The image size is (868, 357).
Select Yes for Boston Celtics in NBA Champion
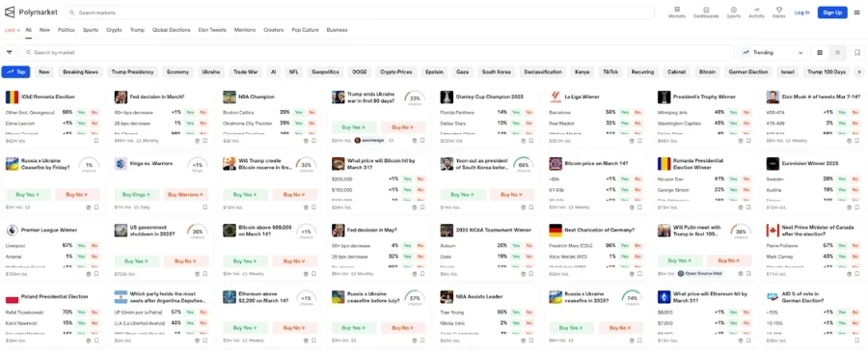298,112
